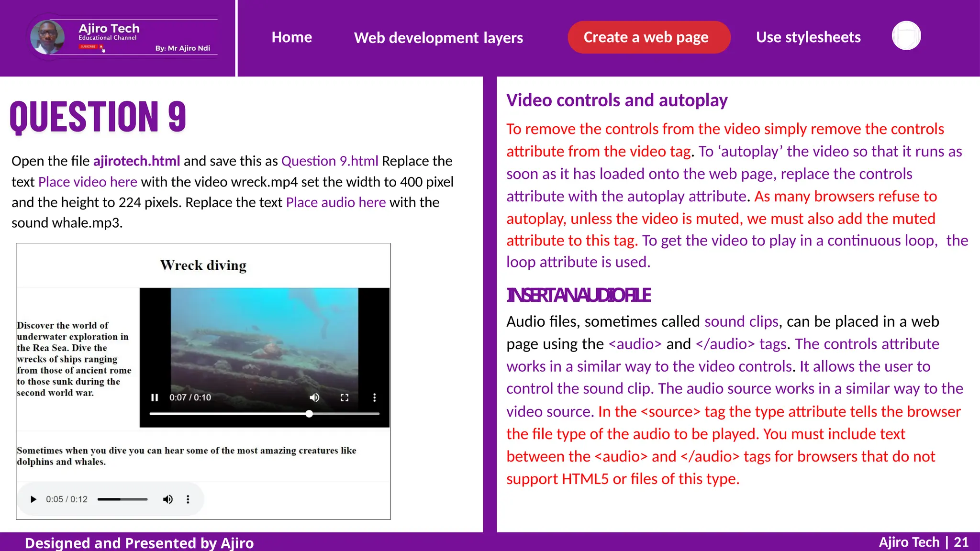Mute the audio player speaker icon
980x551 pixels.
pos(167,499)
